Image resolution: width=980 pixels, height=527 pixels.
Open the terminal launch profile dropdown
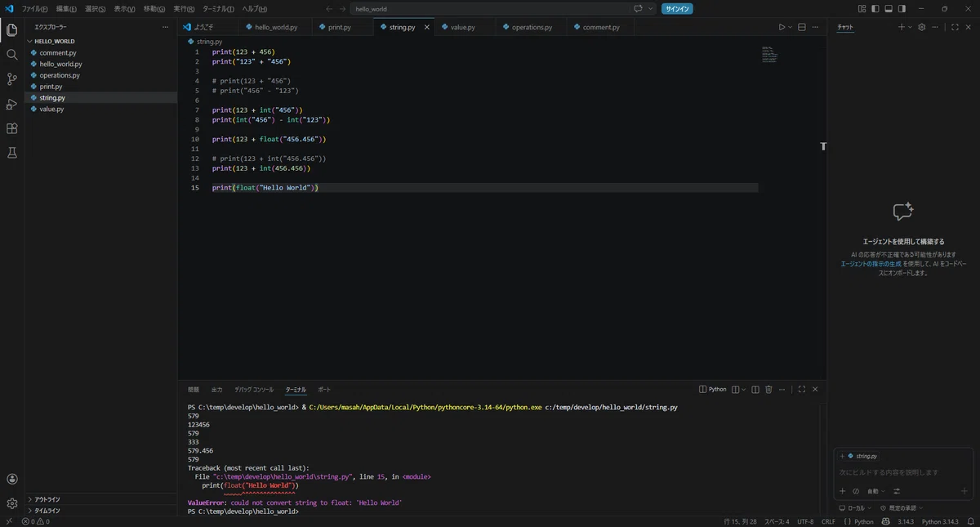click(744, 390)
